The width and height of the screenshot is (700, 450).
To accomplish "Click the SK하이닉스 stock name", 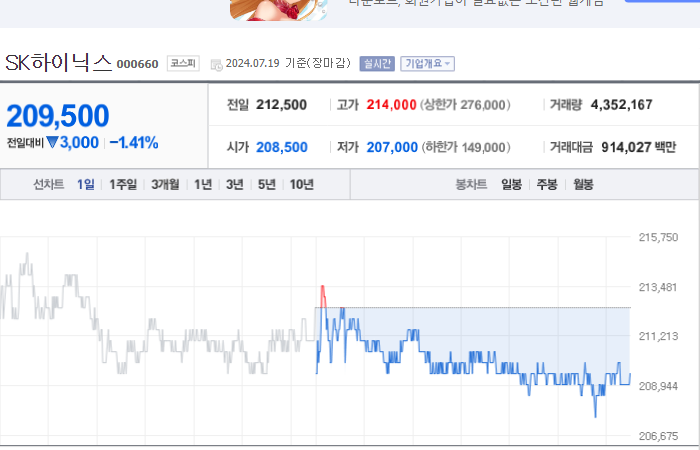I will [x=58, y=63].
